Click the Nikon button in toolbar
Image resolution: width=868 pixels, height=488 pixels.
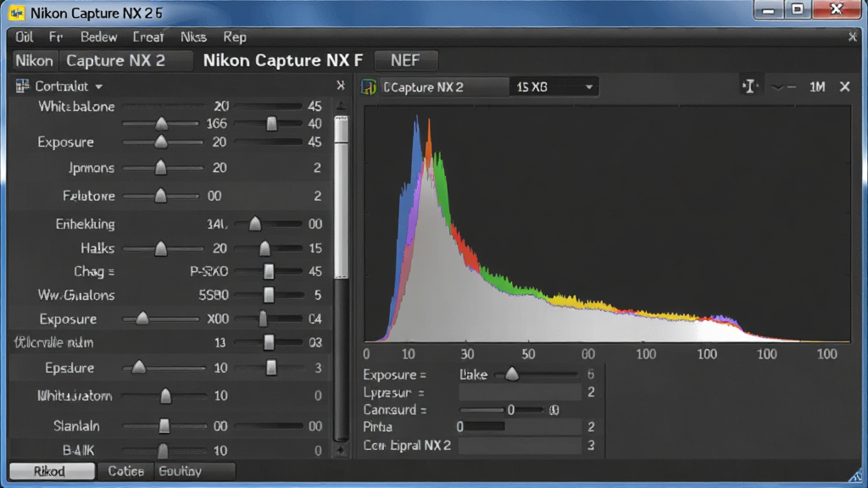pos(34,60)
